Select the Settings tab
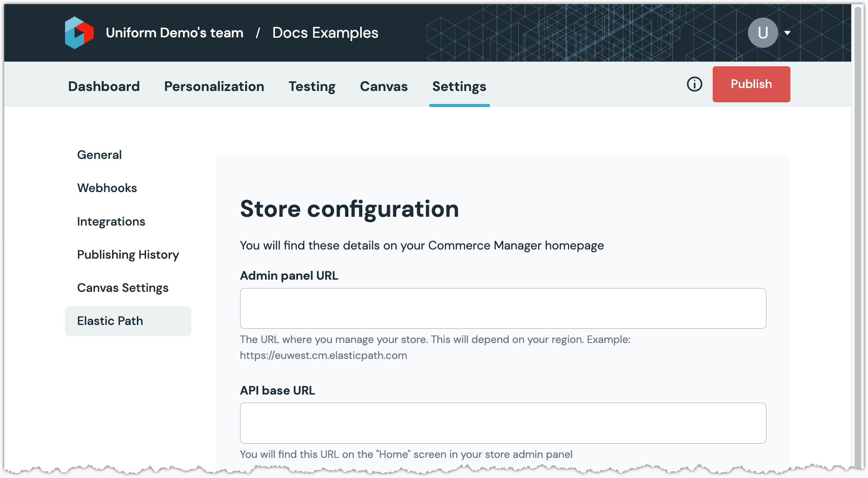The height and width of the screenshot is (478, 868). point(459,86)
